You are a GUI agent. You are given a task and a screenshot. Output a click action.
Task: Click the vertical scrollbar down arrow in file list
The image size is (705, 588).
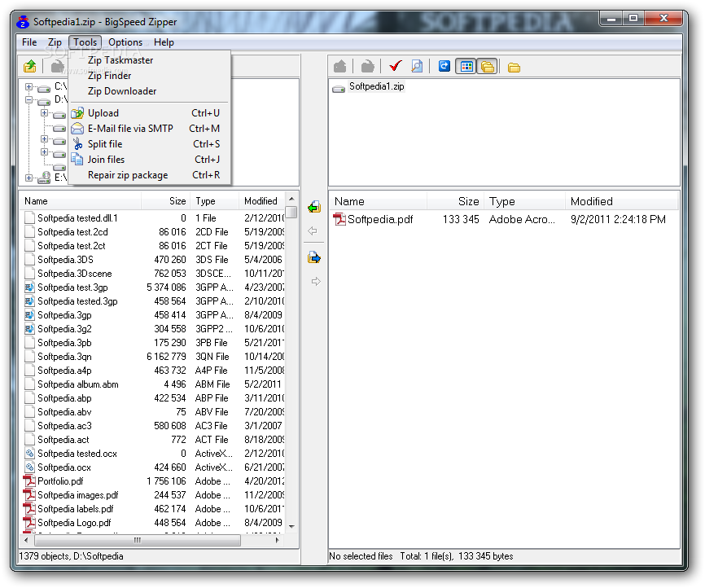291,526
